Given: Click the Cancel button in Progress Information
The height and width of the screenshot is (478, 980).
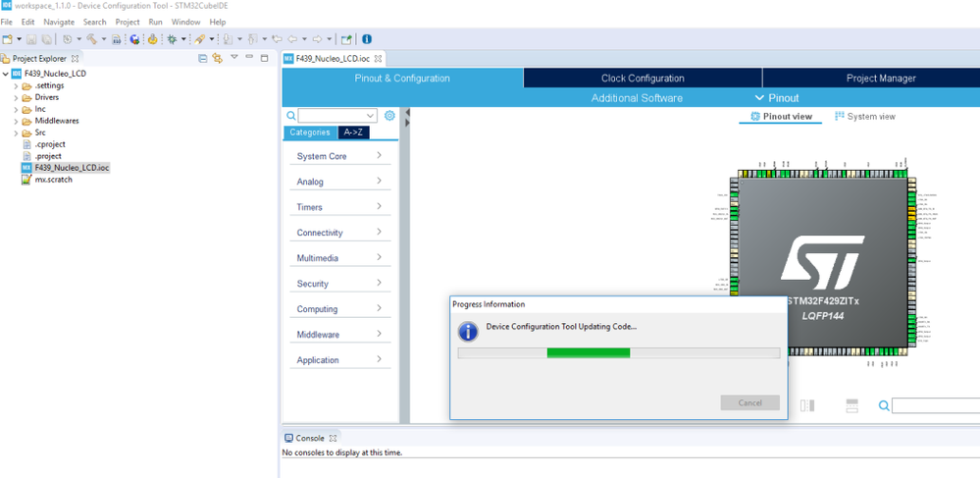Looking at the screenshot, I should point(750,402).
